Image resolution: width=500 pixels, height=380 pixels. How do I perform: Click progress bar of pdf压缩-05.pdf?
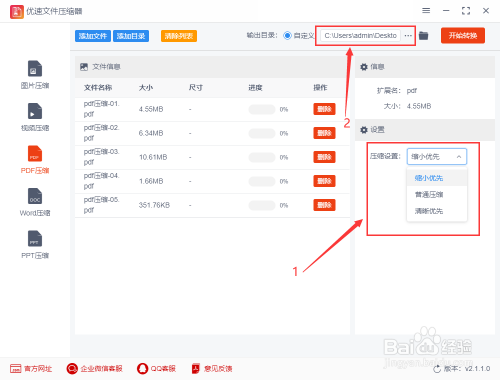click(262, 205)
